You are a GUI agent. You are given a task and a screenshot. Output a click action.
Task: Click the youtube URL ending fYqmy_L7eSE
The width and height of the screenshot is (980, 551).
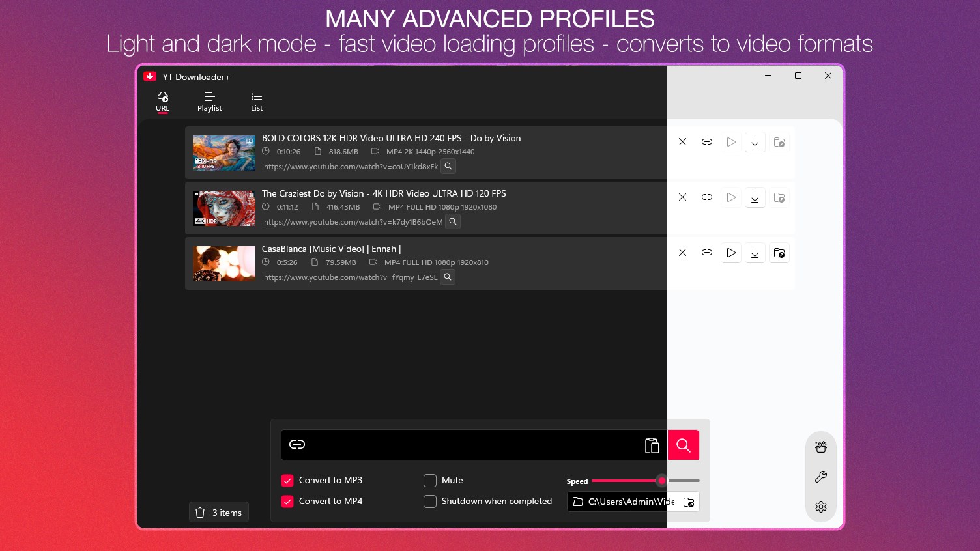coord(351,277)
